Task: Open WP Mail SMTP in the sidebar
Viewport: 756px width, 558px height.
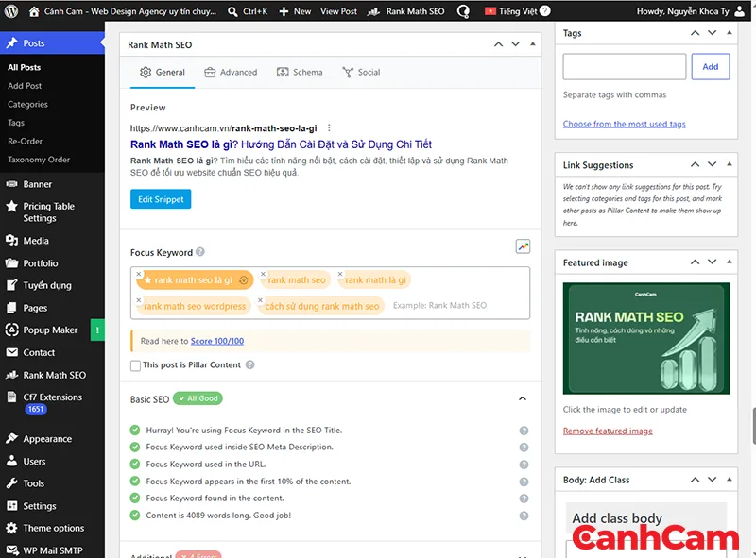Action: point(52,550)
